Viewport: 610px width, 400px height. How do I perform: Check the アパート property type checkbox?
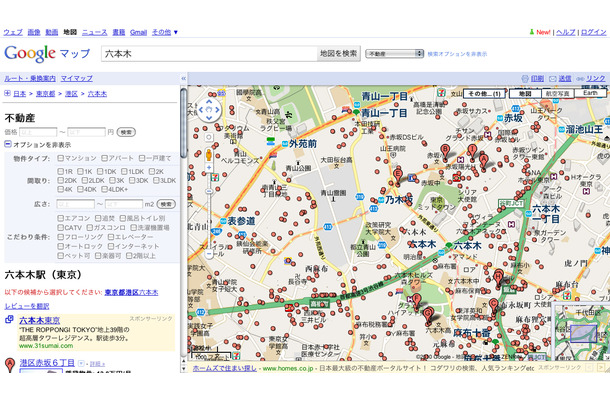[x=104, y=158]
